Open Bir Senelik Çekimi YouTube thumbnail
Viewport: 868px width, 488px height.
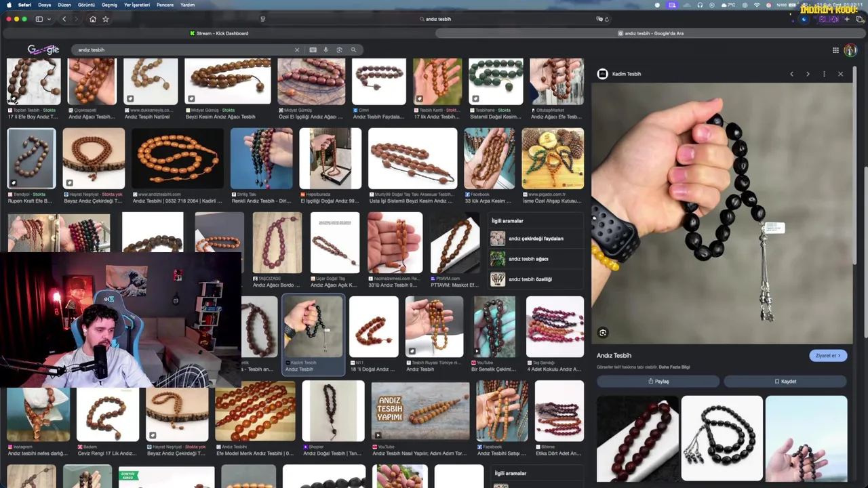tap(494, 327)
